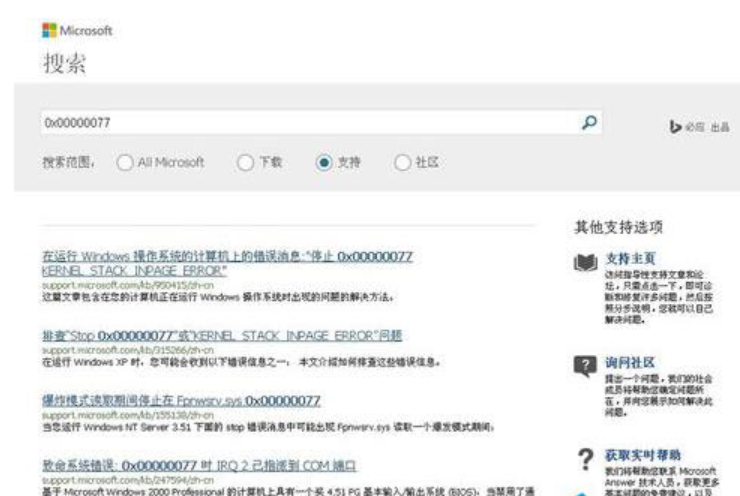Click the Microsoft four-square logo icon
This screenshot has width=740, height=496.
(49, 31)
